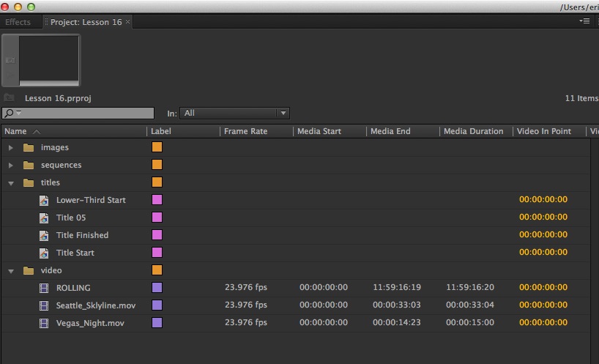Click Frame Rate value for ROLLING
The width and height of the screenshot is (599, 364).
(246, 287)
